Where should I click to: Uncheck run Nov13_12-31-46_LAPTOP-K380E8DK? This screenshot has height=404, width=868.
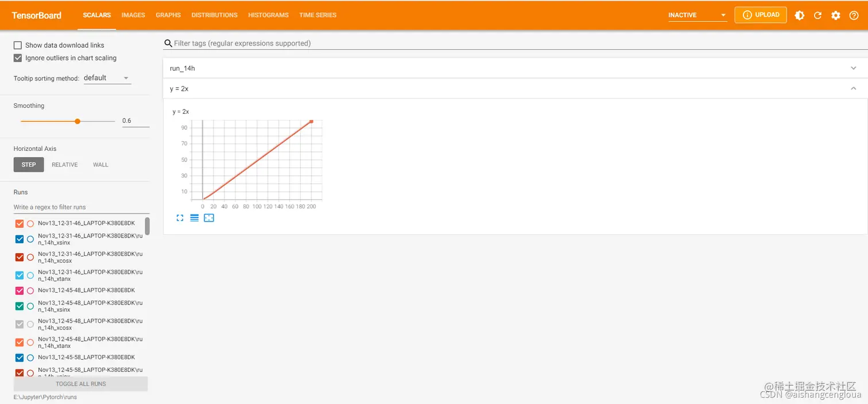(x=20, y=224)
